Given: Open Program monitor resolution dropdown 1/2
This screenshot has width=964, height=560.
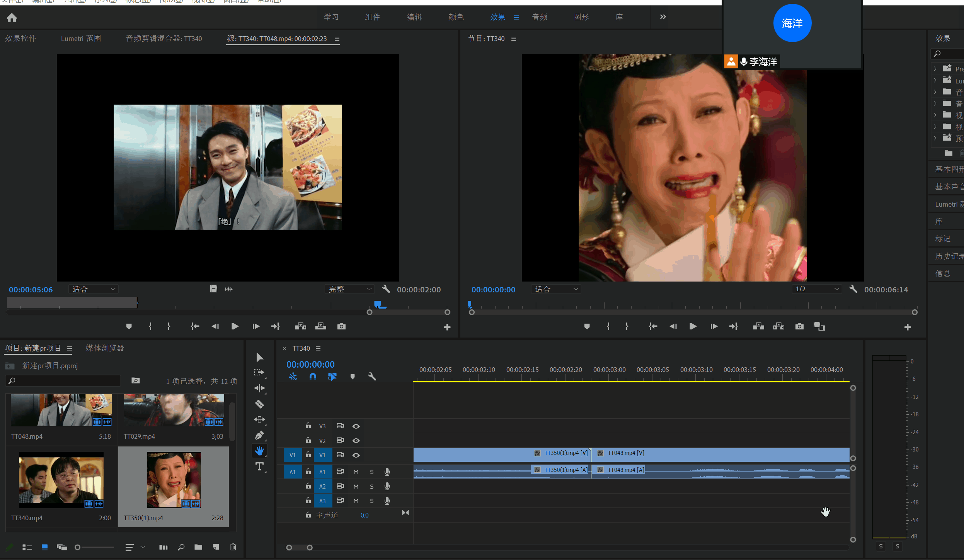Looking at the screenshot, I should pyautogui.click(x=817, y=289).
